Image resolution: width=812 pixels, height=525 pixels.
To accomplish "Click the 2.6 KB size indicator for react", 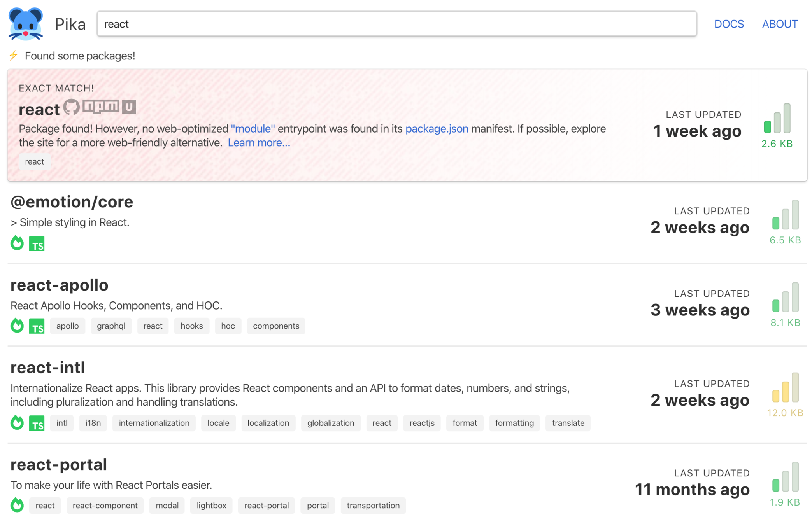I will click(x=777, y=119).
